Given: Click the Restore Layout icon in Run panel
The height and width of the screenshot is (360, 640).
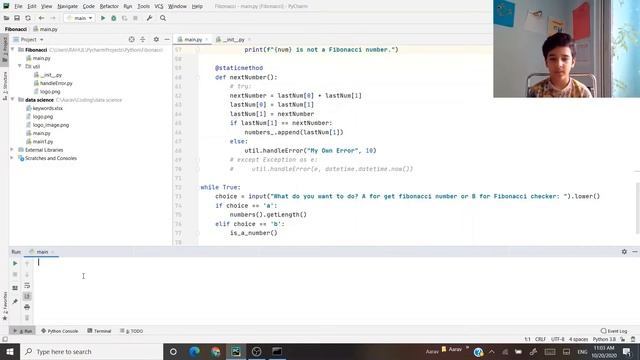Looking at the screenshot, I should [15, 288].
